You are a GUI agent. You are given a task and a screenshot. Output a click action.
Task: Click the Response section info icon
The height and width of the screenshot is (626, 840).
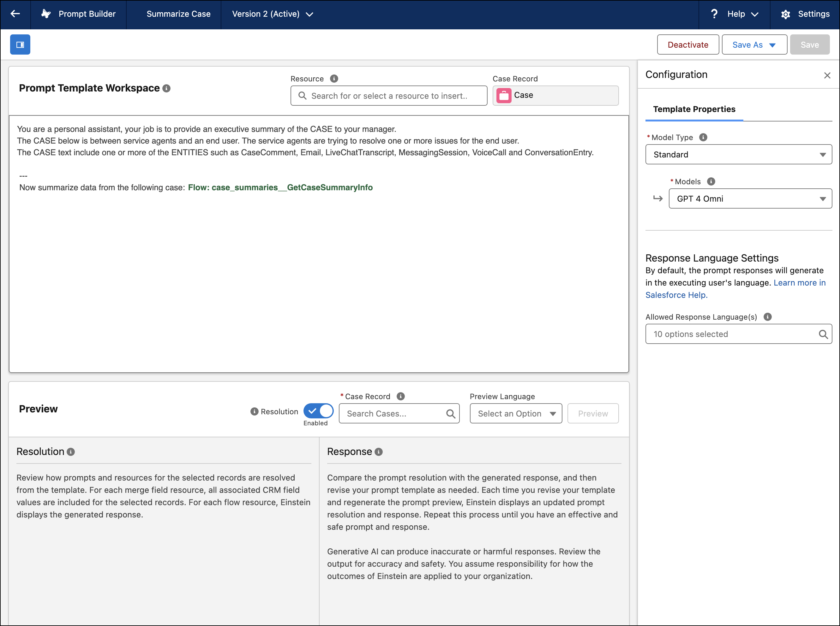[x=379, y=452]
